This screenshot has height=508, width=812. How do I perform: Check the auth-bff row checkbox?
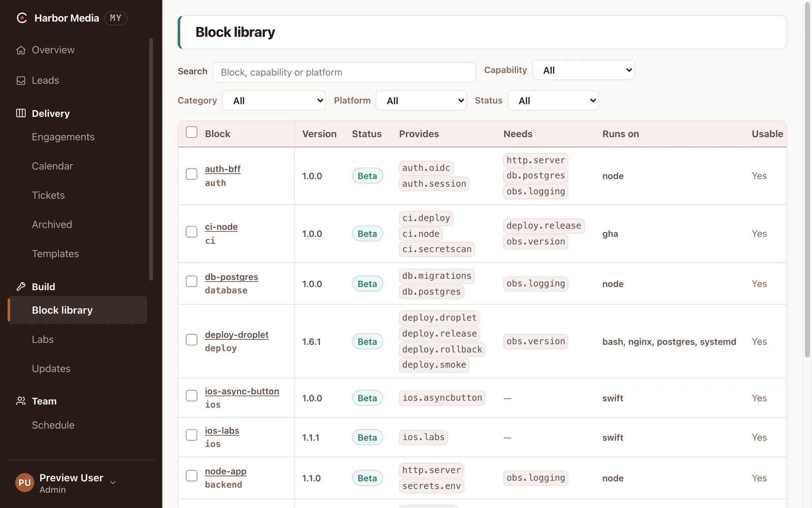pyautogui.click(x=191, y=174)
